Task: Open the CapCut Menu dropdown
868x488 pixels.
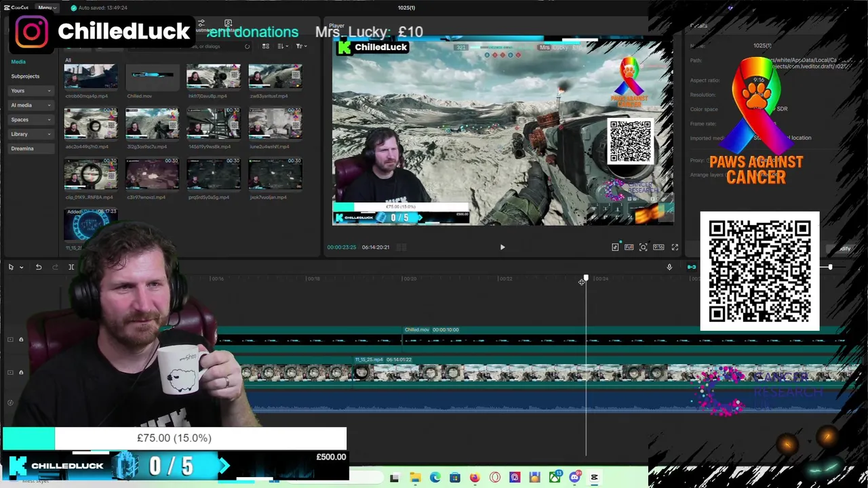Action: (x=47, y=7)
